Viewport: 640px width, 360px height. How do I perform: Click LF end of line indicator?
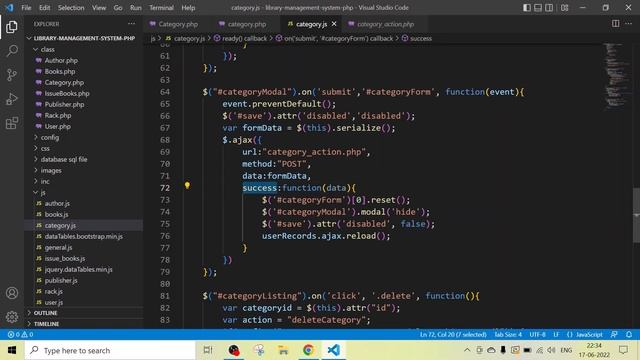click(556, 334)
